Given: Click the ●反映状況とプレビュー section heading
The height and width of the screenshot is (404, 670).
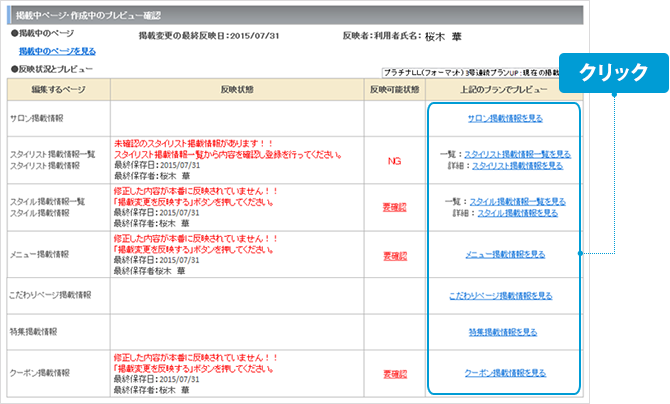Looking at the screenshot, I should pyautogui.click(x=52, y=69).
